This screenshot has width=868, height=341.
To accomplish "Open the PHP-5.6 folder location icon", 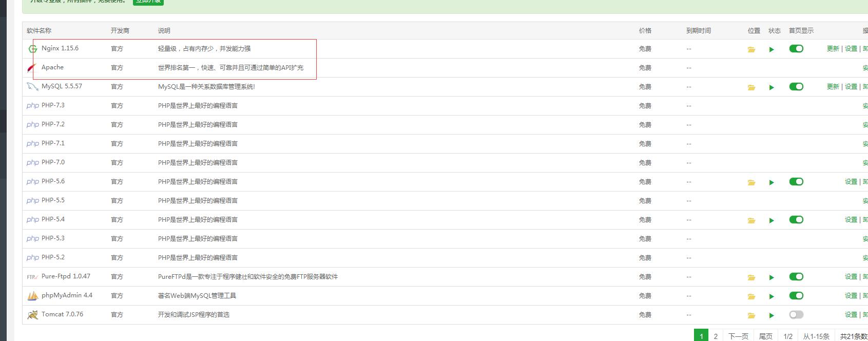I will (x=751, y=182).
